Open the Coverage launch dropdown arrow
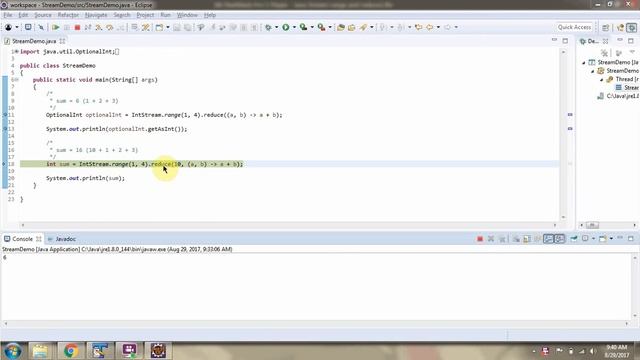Image resolution: width=640 pixels, height=360 pixels. pyautogui.click(x=312, y=27)
